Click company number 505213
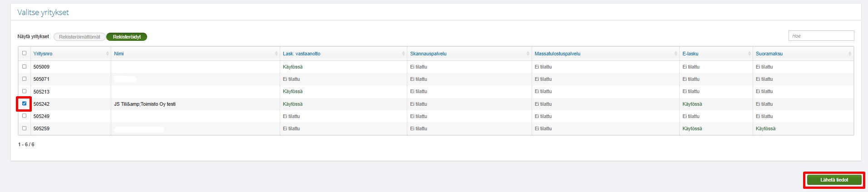868x192 pixels. coord(41,92)
